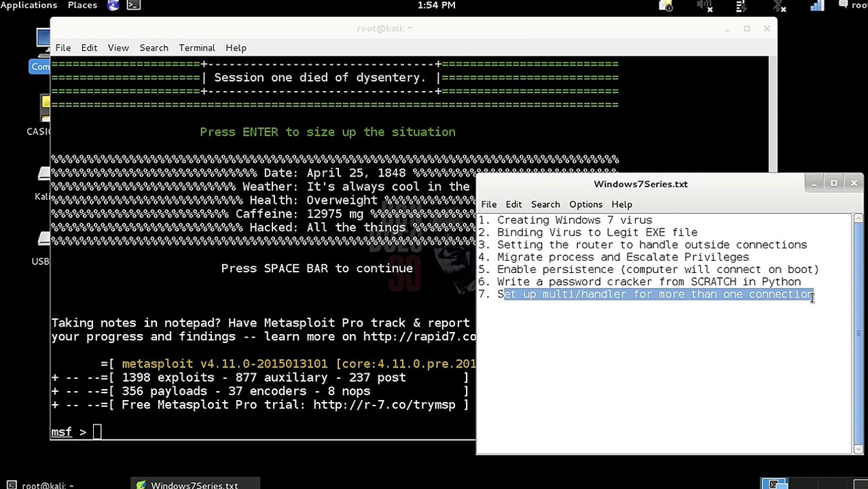Screen dimensions: 868x489
Task: Click the 'Caffeine: 12975 mg' line
Action: (x=300, y=214)
